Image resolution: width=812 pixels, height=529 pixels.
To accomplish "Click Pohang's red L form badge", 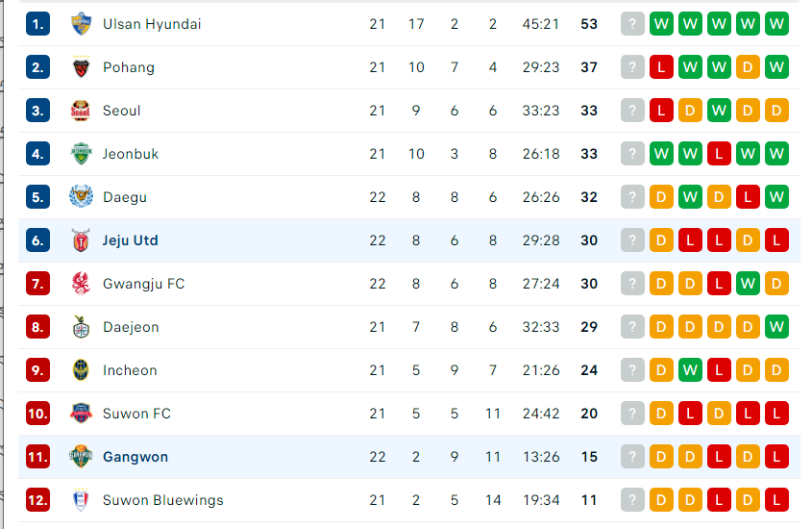I will click(661, 67).
